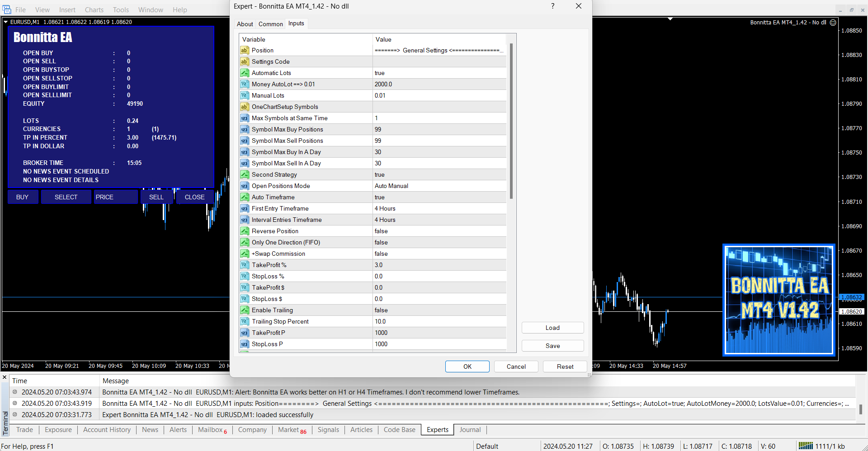Click the Money AutoLot value field
The width and height of the screenshot is (868, 451).
(x=439, y=84)
